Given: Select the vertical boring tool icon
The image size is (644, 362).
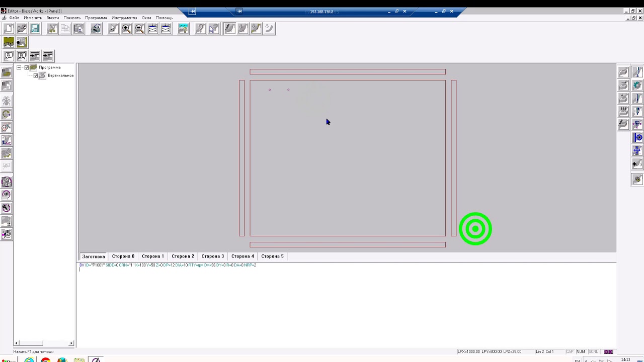Looking at the screenshot, I should pyautogui.click(x=637, y=72).
